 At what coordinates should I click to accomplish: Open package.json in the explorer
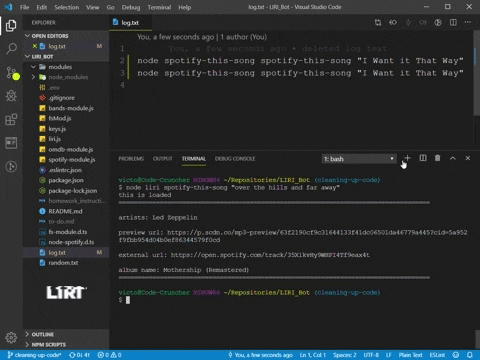tap(66, 180)
